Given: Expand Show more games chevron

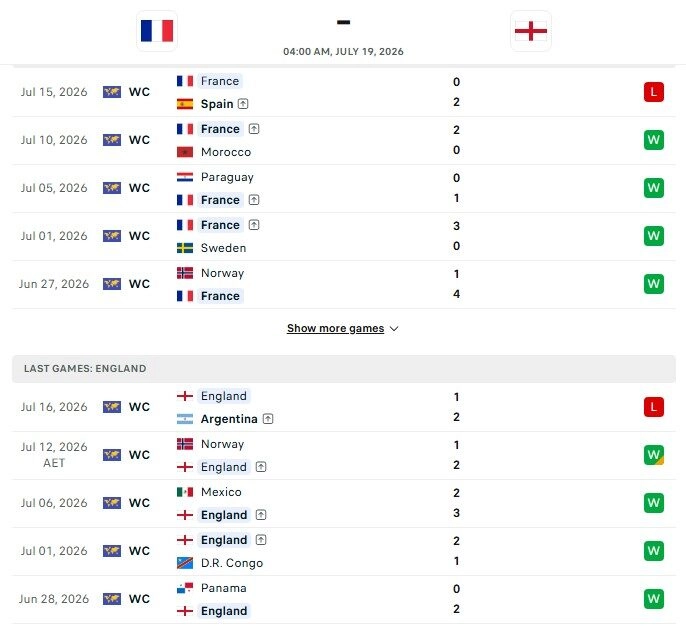Looking at the screenshot, I should (x=394, y=329).
